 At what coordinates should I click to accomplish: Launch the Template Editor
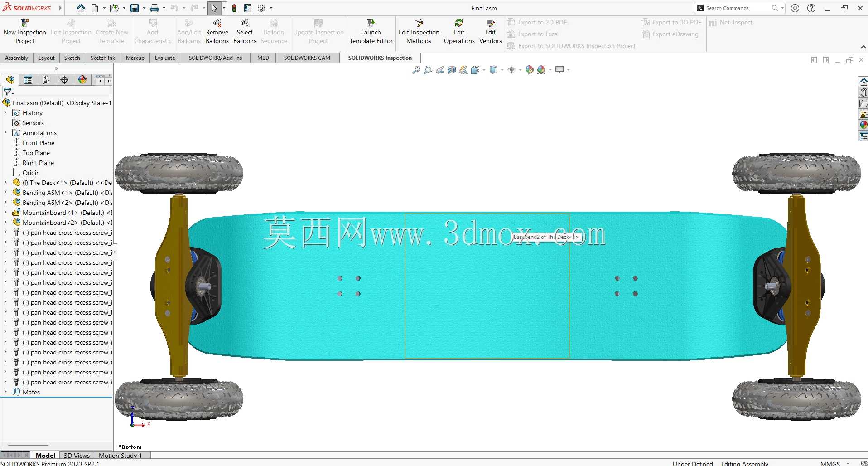tap(371, 31)
